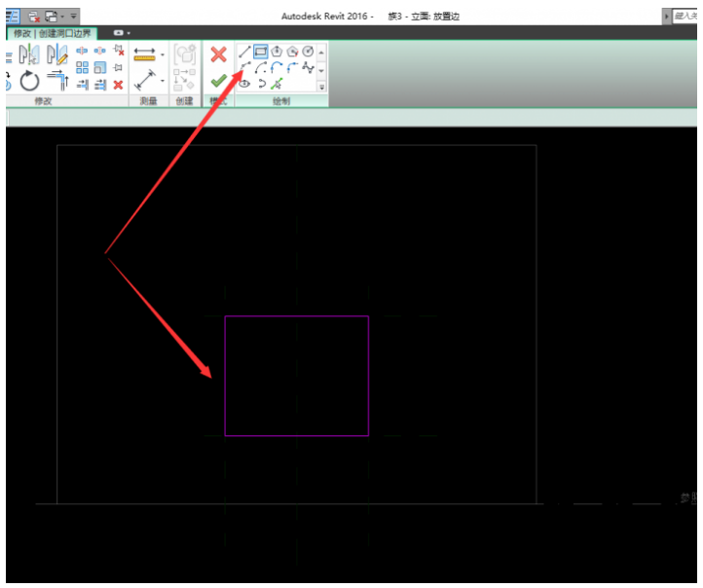Select the Mirror - Draw Axis tool
This screenshot has height=588, width=703.
click(x=57, y=55)
